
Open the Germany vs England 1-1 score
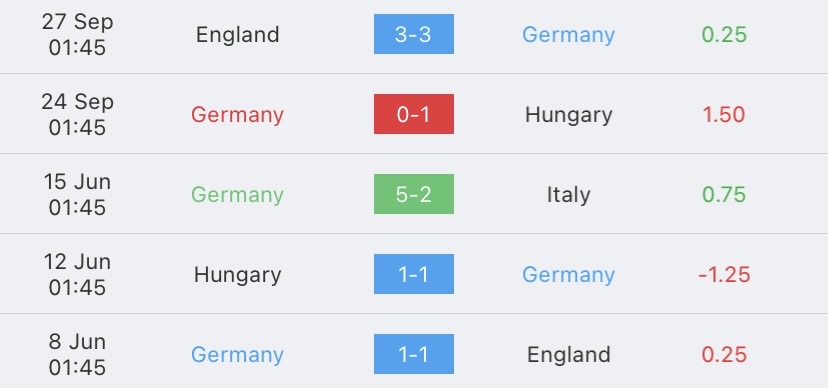coord(413,354)
